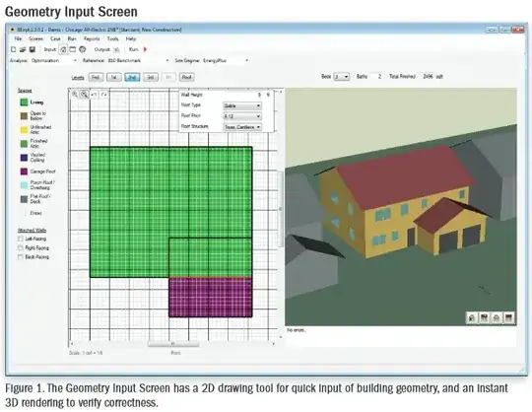Open the Roof Type dropdown
This screenshot has height=412, width=532.
pyautogui.click(x=242, y=105)
